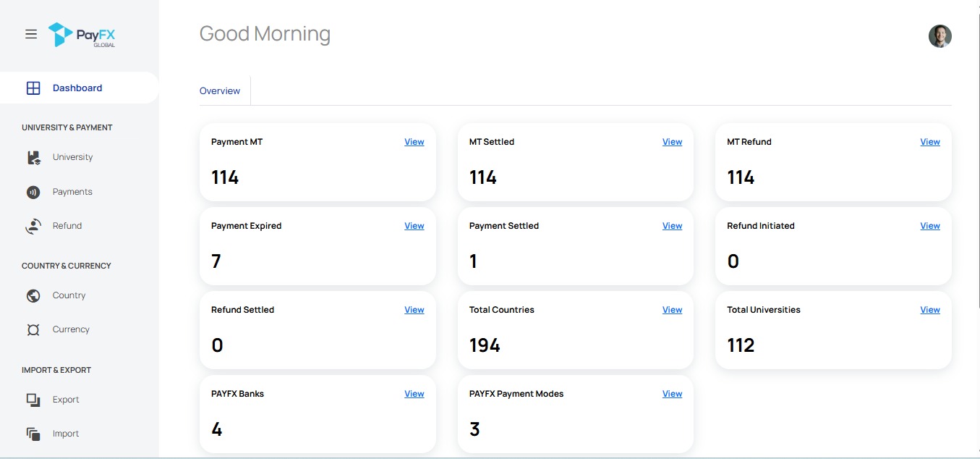980x459 pixels.
Task: Open Dashboard via its grid icon
Action: (x=33, y=88)
